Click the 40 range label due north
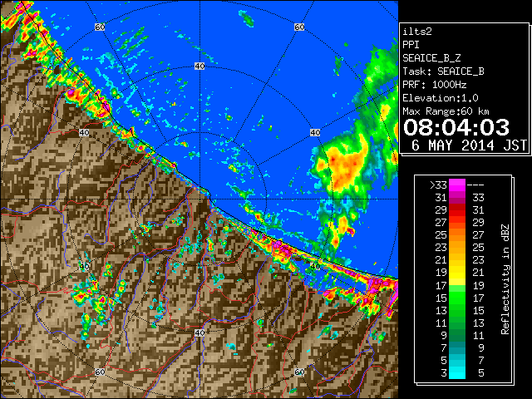Viewport: 532px width, 399px height. click(x=199, y=66)
